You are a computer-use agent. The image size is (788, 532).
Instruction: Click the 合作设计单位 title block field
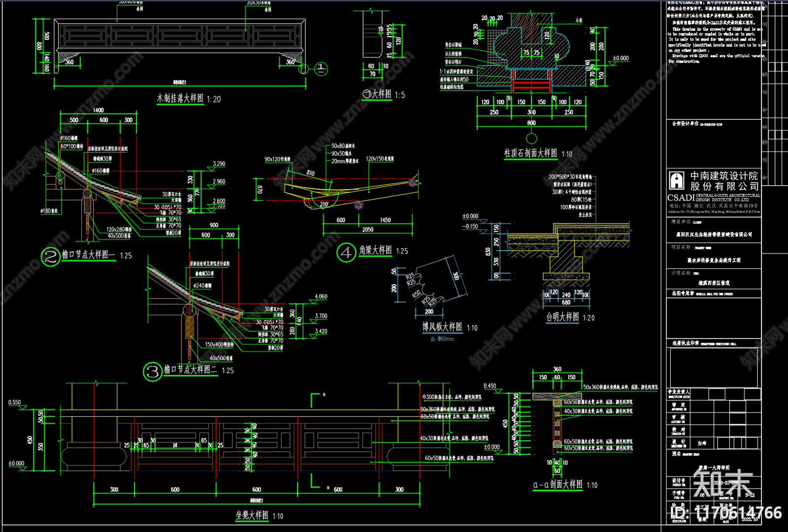click(x=685, y=124)
